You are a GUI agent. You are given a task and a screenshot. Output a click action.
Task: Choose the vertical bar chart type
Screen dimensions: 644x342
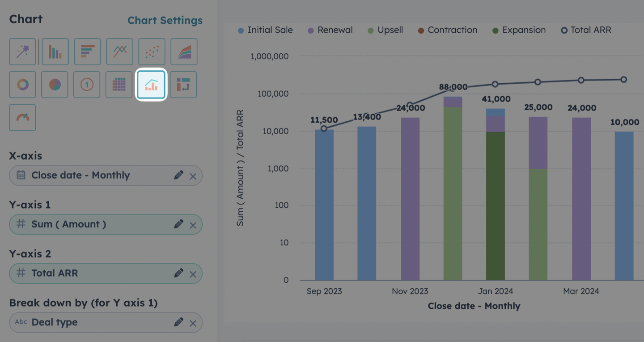point(55,51)
